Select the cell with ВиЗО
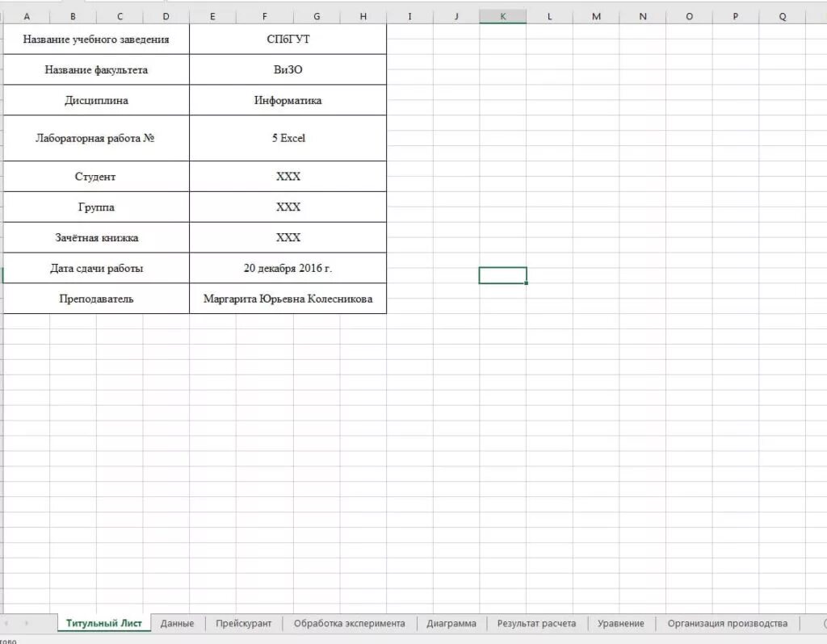Viewport: 827px width, 644px height. [x=288, y=69]
